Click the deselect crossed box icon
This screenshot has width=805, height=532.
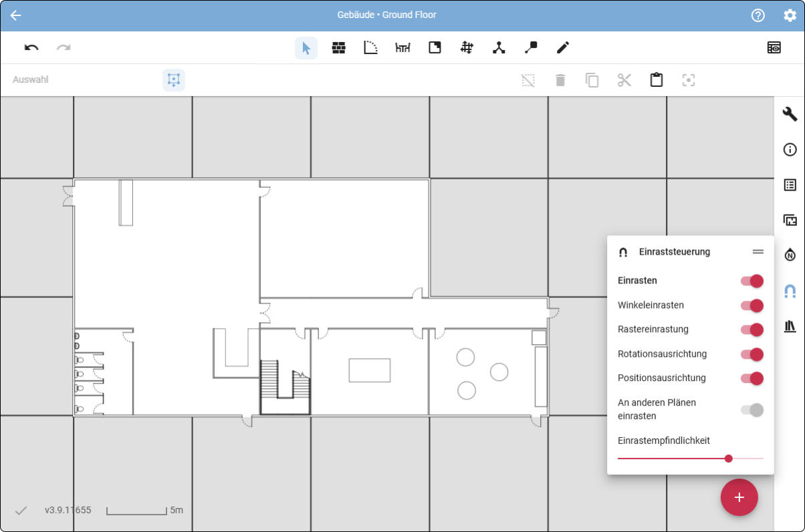[528, 80]
